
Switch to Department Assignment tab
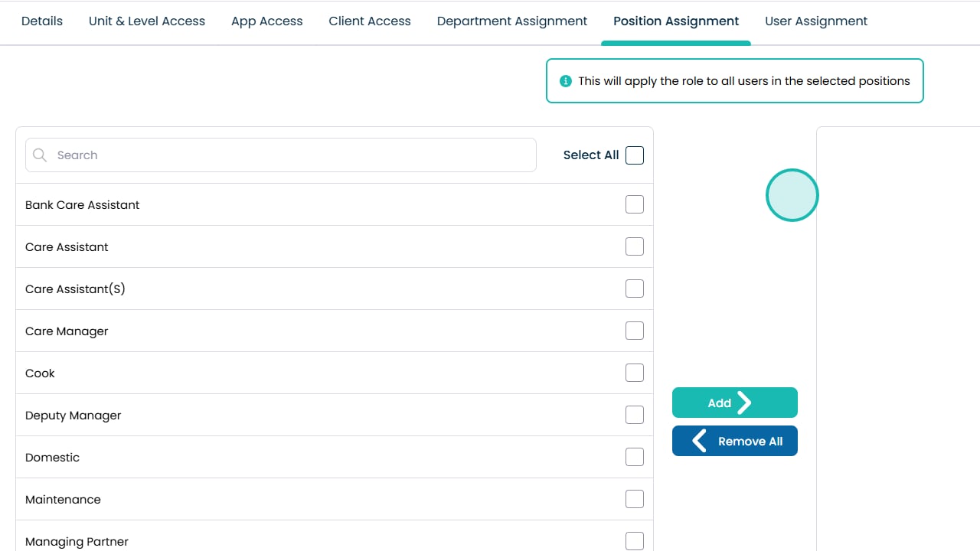[x=512, y=21]
